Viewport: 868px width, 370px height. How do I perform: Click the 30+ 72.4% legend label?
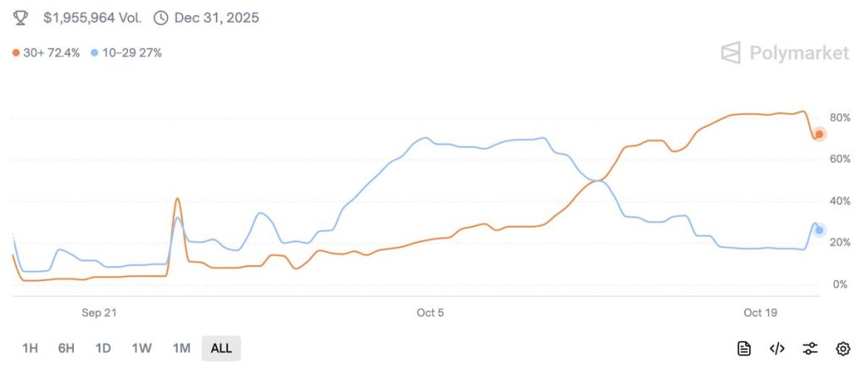[52, 52]
